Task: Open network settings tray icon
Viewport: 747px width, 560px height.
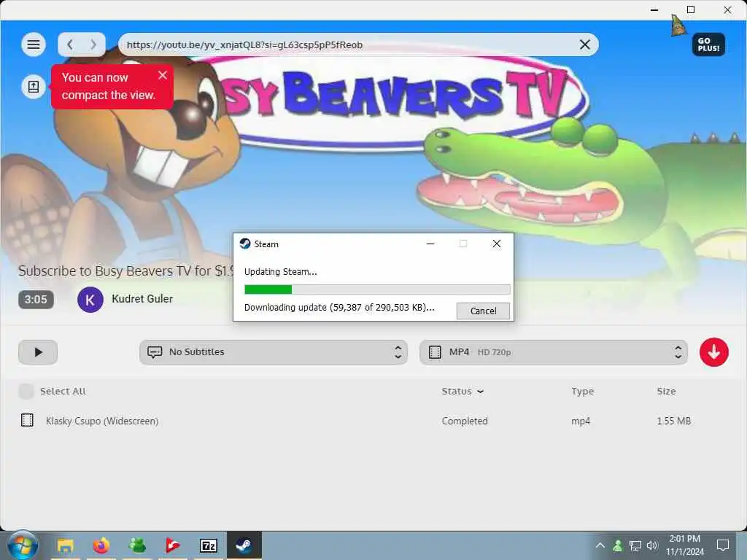Action: 635,545
